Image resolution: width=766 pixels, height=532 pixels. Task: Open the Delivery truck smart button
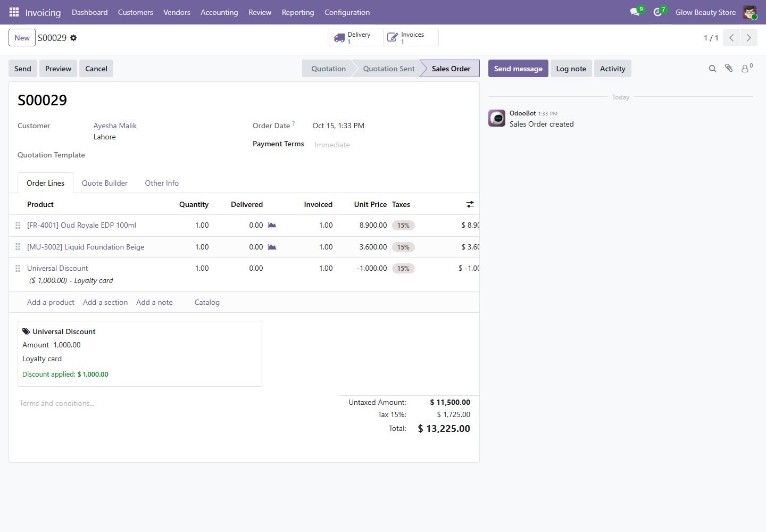(x=355, y=38)
